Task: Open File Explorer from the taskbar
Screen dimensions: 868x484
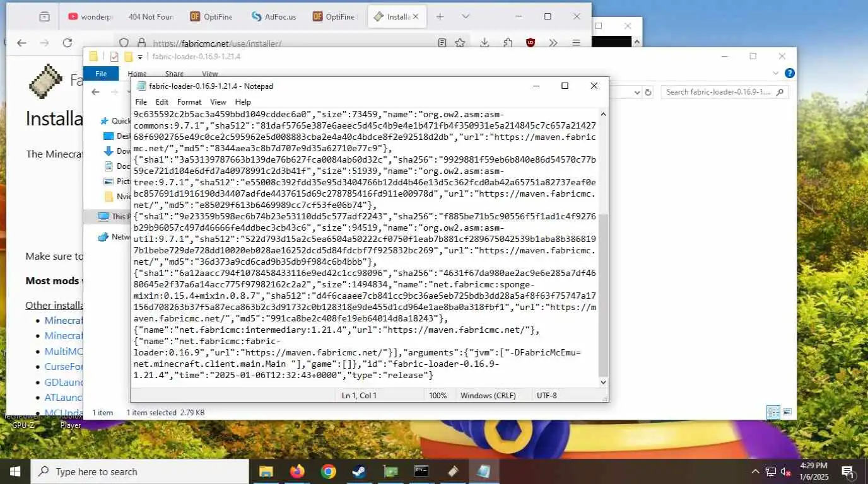Action: coord(266,471)
